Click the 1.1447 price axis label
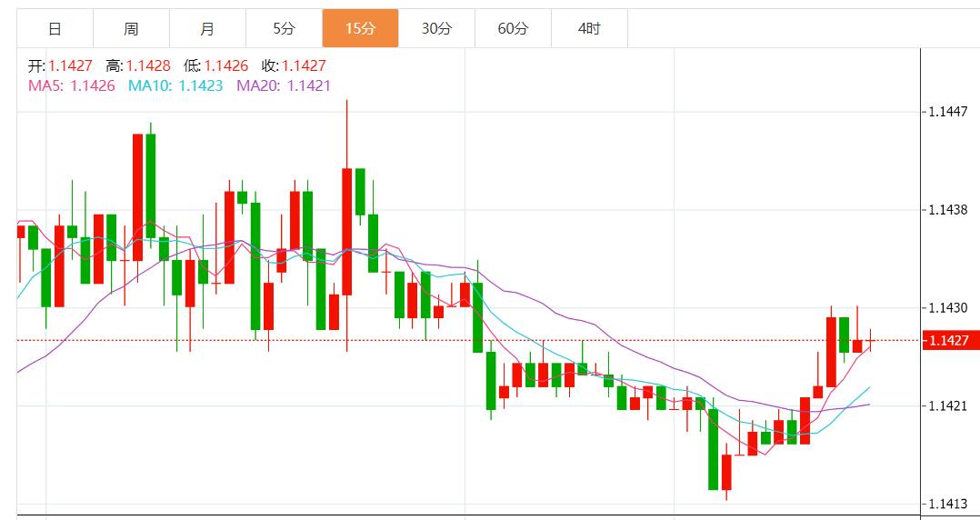 (x=946, y=113)
